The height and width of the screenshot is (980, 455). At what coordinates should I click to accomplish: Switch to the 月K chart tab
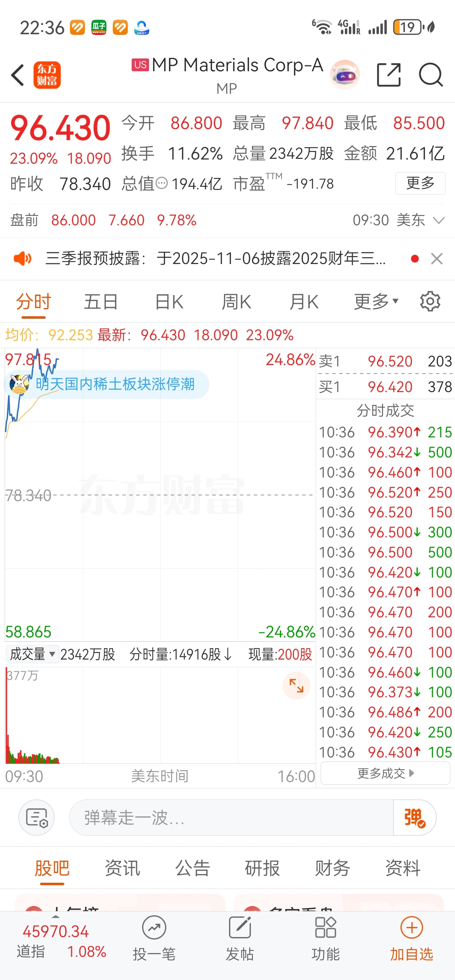[x=304, y=302]
